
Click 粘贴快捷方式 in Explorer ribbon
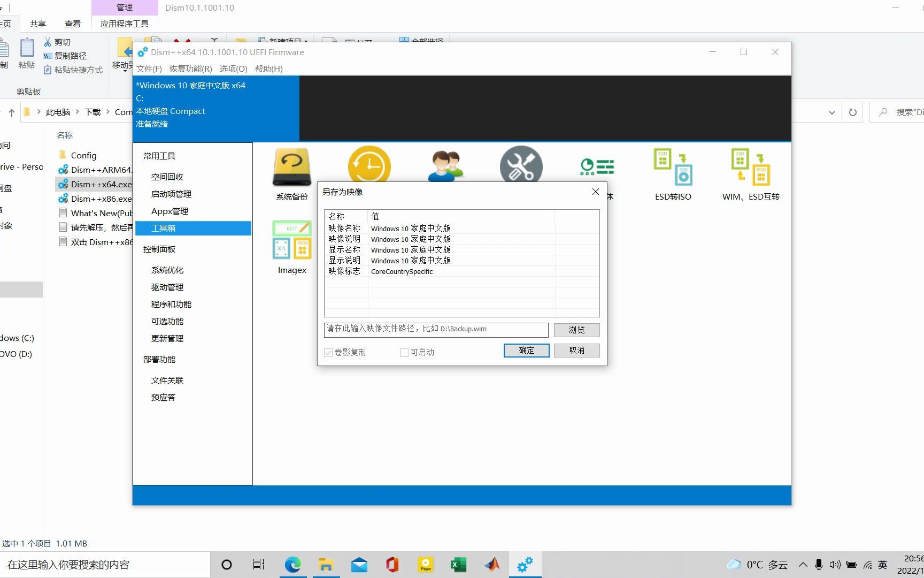[73, 70]
